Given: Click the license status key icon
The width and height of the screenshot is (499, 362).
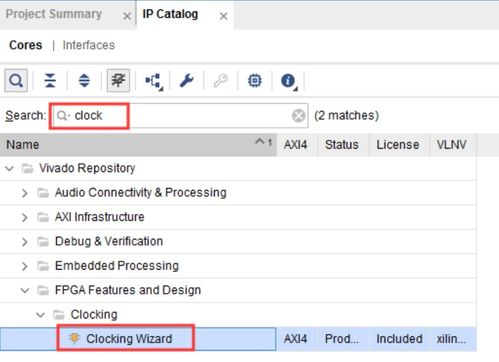Looking at the screenshot, I should [x=220, y=81].
